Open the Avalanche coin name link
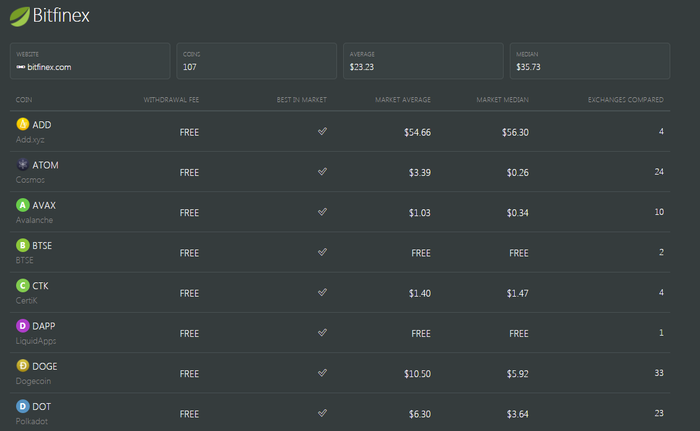This screenshot has width=700, height=431. tap(34, 220)
